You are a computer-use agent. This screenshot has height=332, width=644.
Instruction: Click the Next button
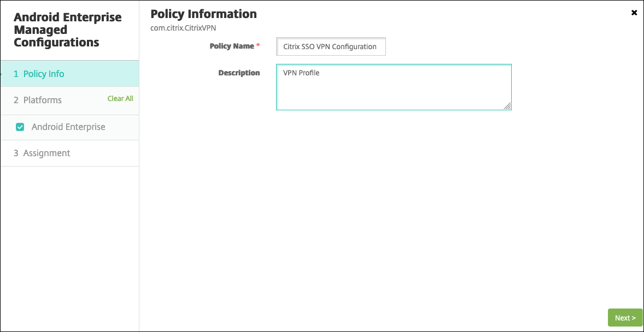(625, 318)
